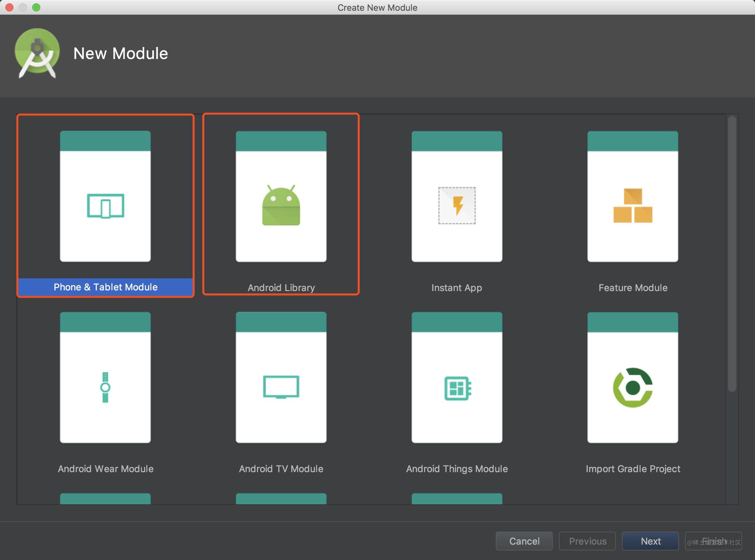Cancel the Create New Module dialog

point(524,541)
